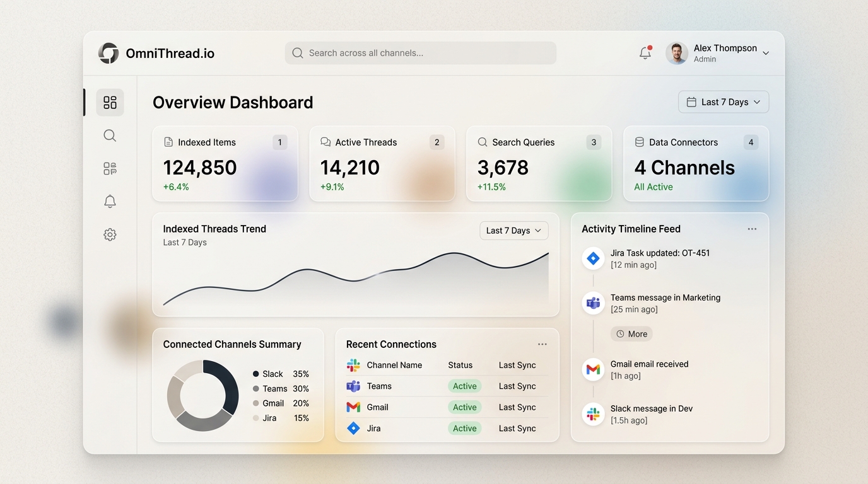Image resolution: width=868 pixels, height=484 pixels.
Task: Click the 4 Channels value
Action: click(684, 168)
